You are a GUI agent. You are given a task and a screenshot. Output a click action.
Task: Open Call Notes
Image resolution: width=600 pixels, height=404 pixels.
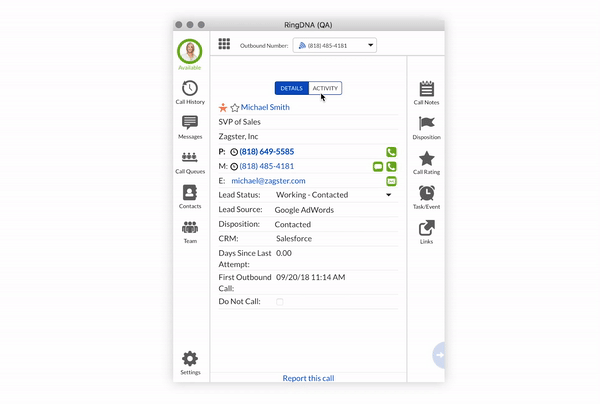[426, 93]
